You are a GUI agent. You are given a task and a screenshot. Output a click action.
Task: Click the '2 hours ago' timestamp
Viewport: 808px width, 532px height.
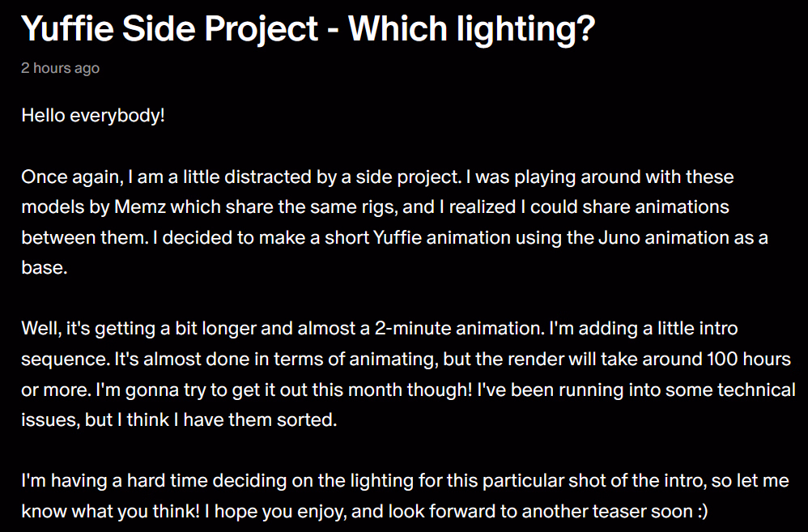tap(60, 68)
